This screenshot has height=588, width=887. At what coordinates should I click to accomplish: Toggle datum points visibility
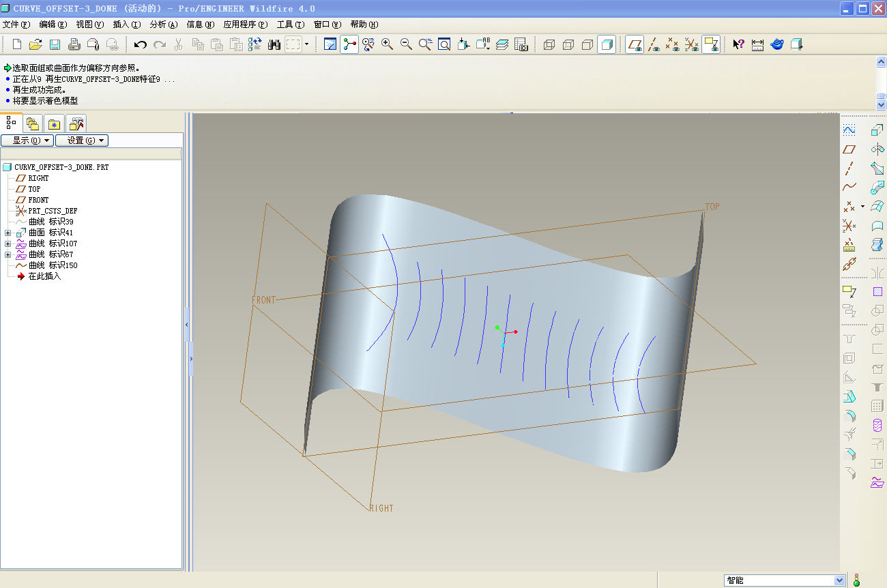(x=673, y=44)
